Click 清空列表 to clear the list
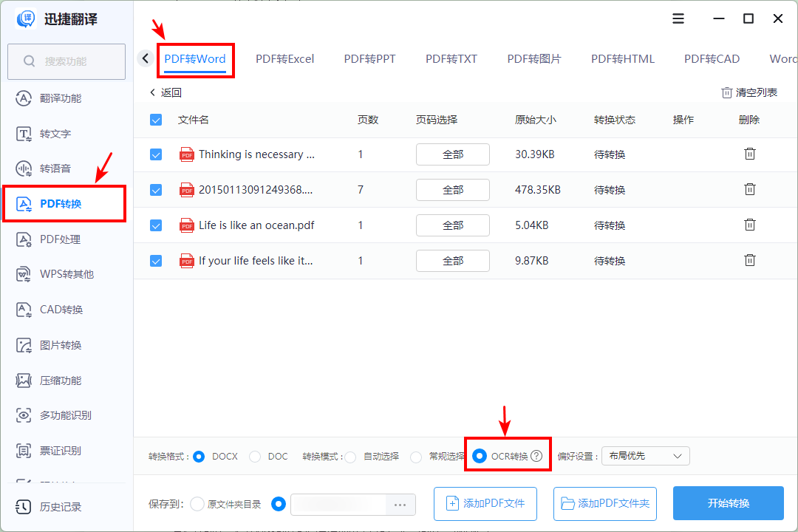 click(749, 92)
